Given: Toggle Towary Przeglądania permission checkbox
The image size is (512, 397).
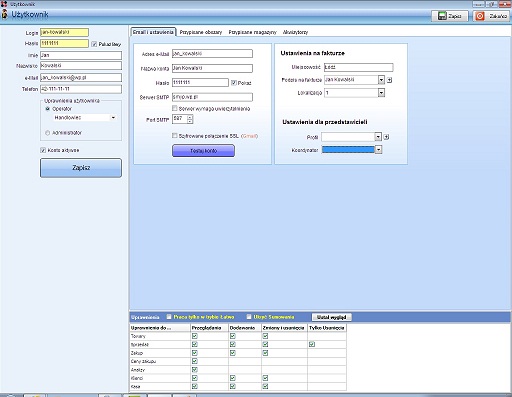Looking at the screenshot, I should tap(195, 336).
